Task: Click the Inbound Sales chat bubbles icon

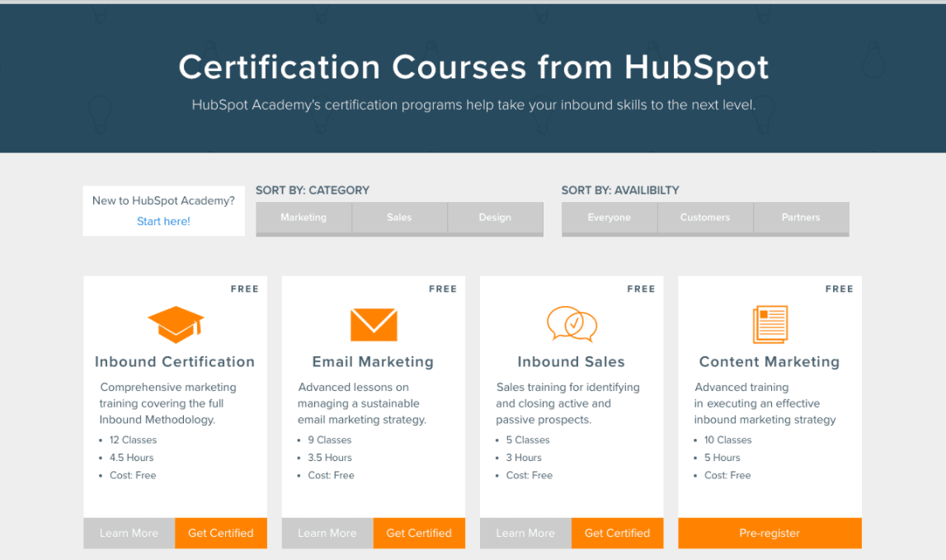Action: [572, 325]
